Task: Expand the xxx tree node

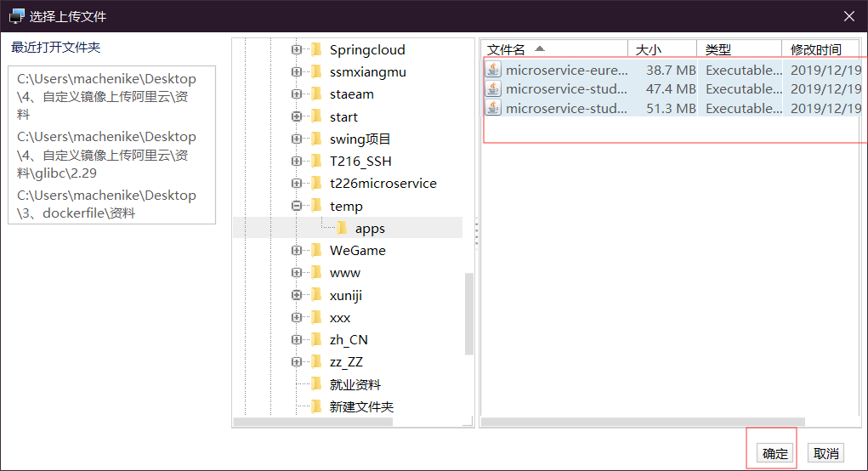Action: [297, 318]
